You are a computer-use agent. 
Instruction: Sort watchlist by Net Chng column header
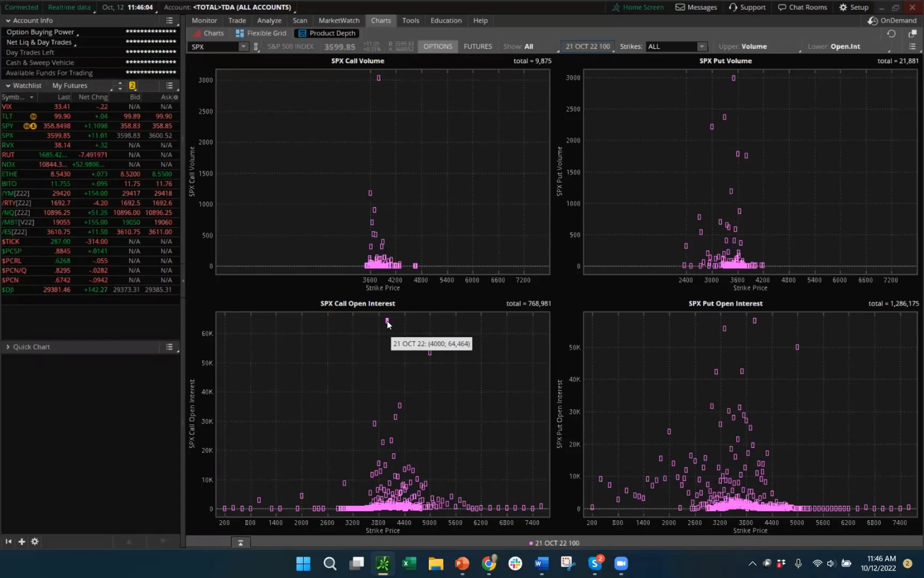tap(93, 97)
